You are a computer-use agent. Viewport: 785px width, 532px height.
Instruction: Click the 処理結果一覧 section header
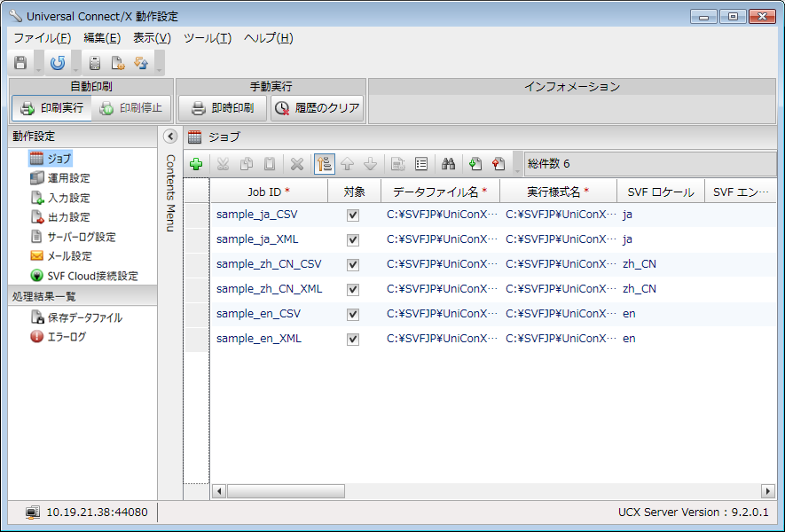coord(82,296)
